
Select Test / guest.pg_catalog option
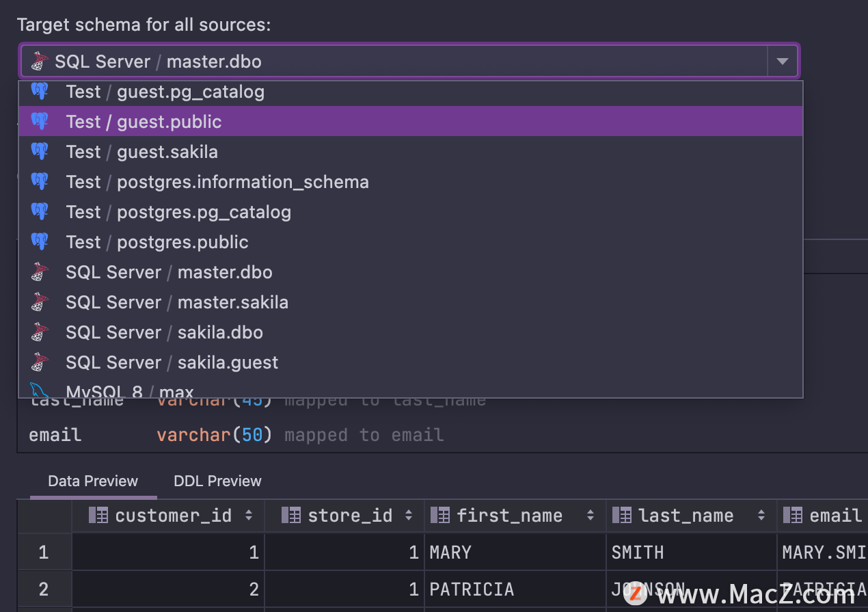click(410, 92)
